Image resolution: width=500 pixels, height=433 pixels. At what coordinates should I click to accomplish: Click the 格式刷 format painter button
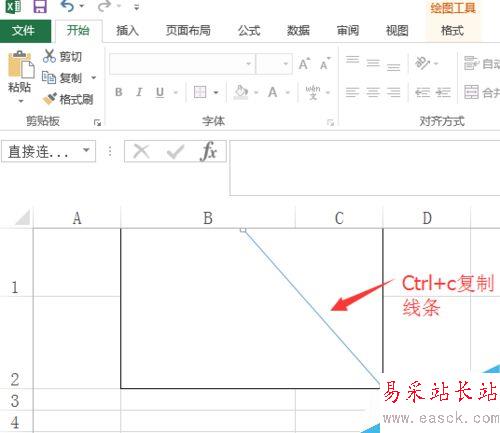pyautogui.click(x=68, y=99)
